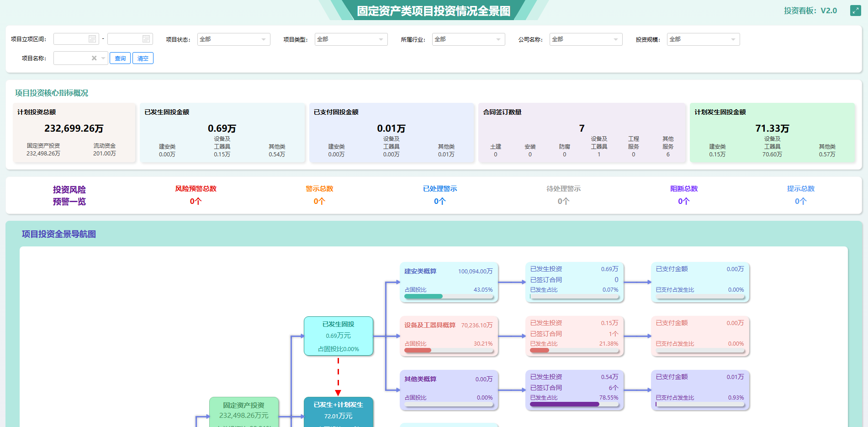Click the 固定资产投资 flow node

(244, 412)
